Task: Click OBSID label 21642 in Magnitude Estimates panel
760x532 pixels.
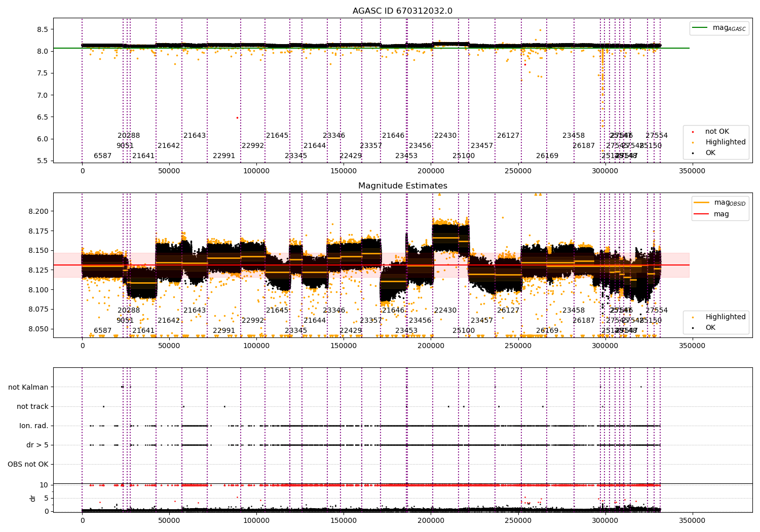Action: coord(169,321)
